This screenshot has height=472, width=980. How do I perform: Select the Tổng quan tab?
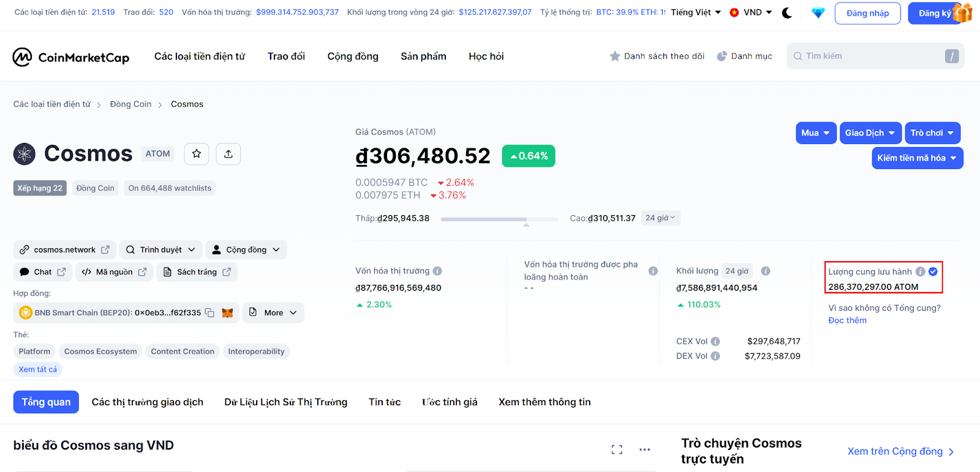[x=46, y=402]
